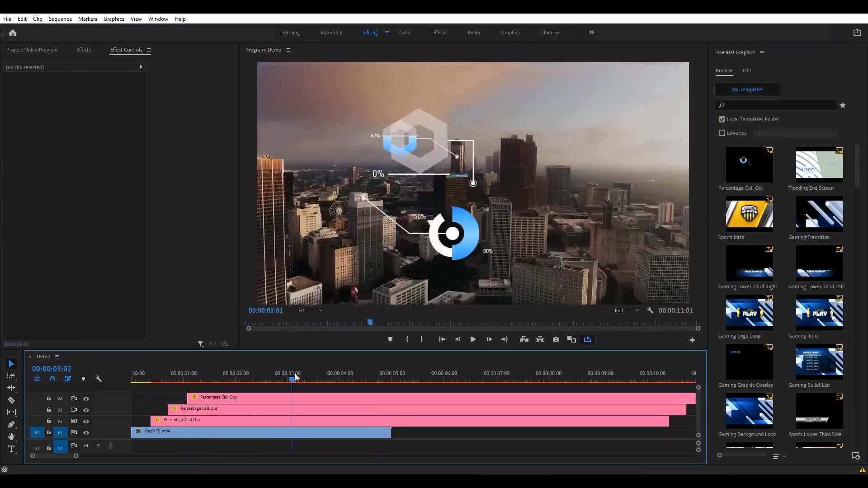The width and height of the screenshot is (868, 488).
Task: Select the Type tool
Action: pyautogui.click(x=11, y=449)
